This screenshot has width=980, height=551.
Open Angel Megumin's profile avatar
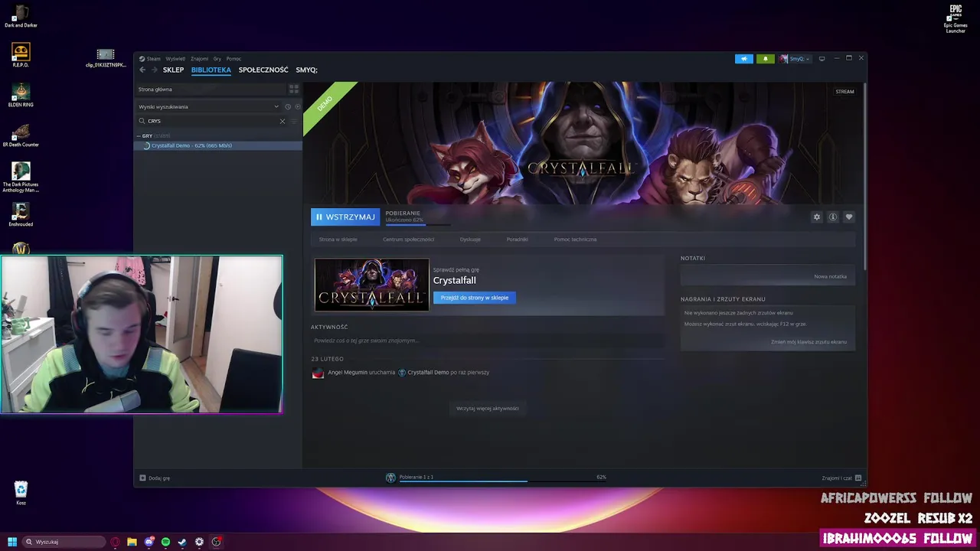318,373
